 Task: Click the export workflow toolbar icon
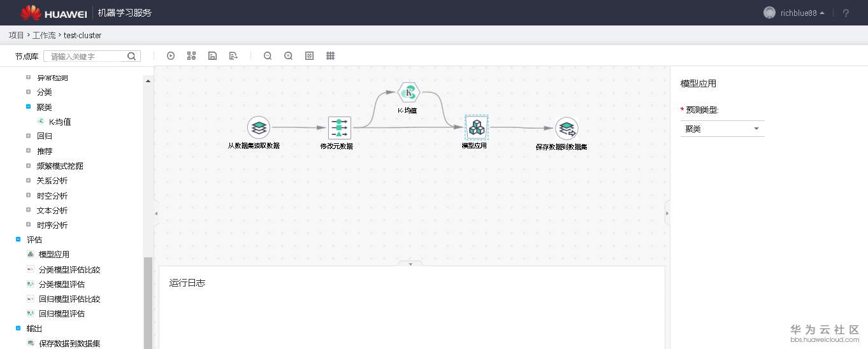click(x=233, y=56)
